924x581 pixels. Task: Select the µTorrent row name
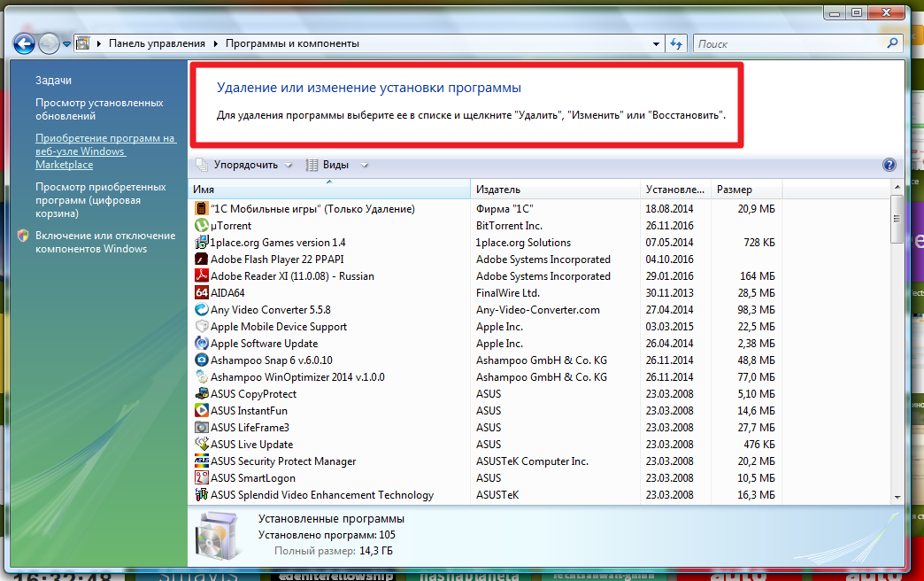coord(231,226)
